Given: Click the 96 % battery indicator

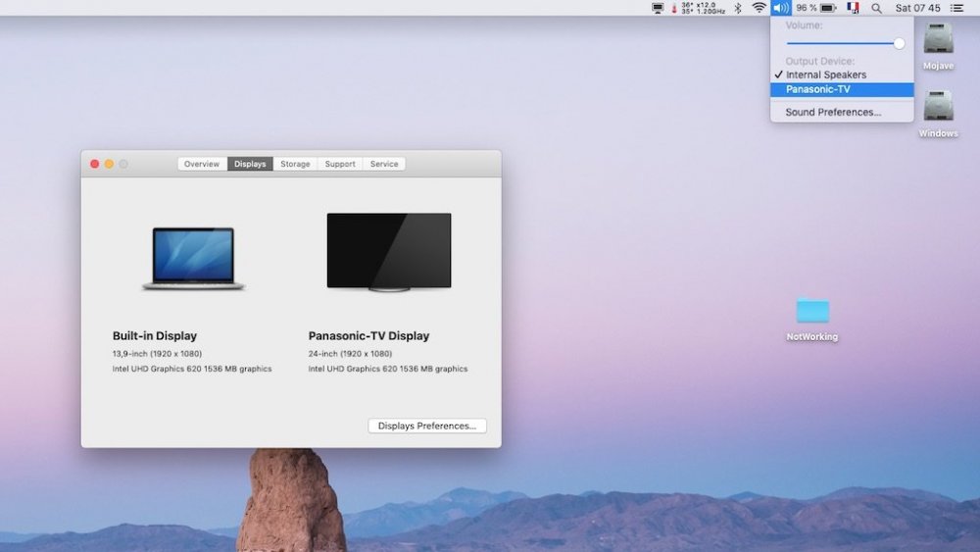Looking at the screenshot, I should coord(815,8).
